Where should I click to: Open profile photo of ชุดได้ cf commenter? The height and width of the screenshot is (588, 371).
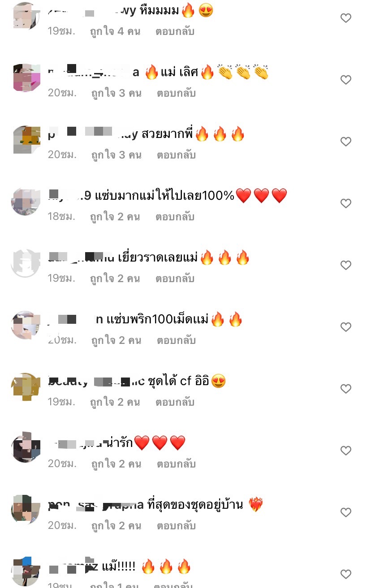(x=26, y=386)
